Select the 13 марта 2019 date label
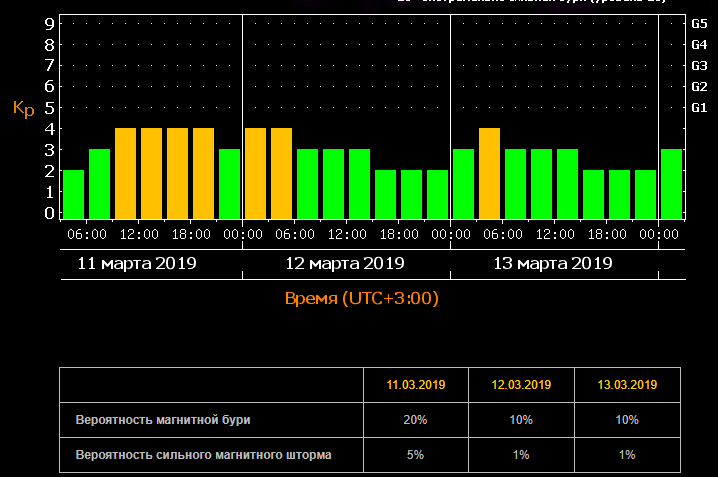Screen dimensions: 718x477 (553, 264)
